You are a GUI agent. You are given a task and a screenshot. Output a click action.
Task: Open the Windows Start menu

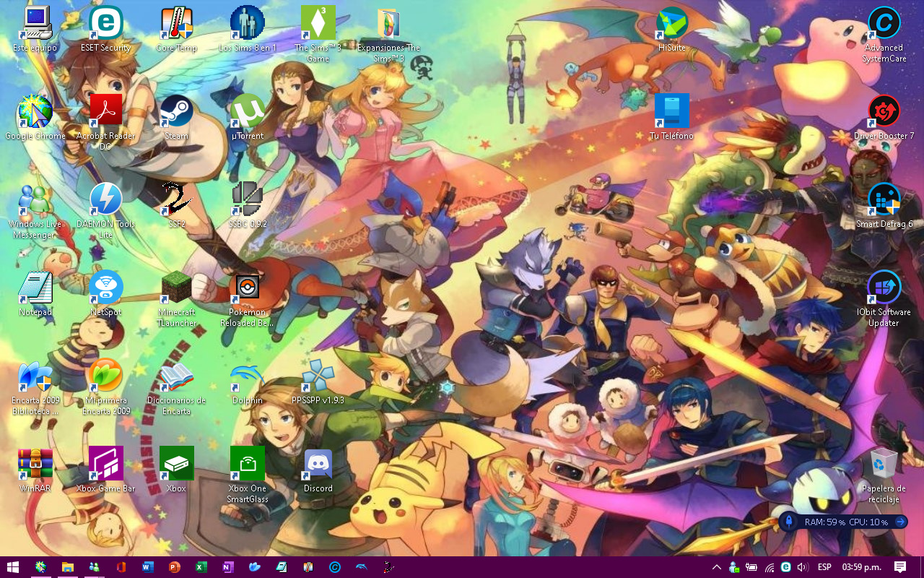(x=12, y=567)
